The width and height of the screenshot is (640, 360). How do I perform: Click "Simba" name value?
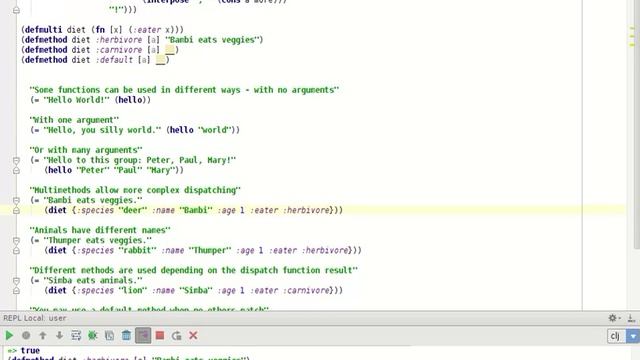pos(196,290)
